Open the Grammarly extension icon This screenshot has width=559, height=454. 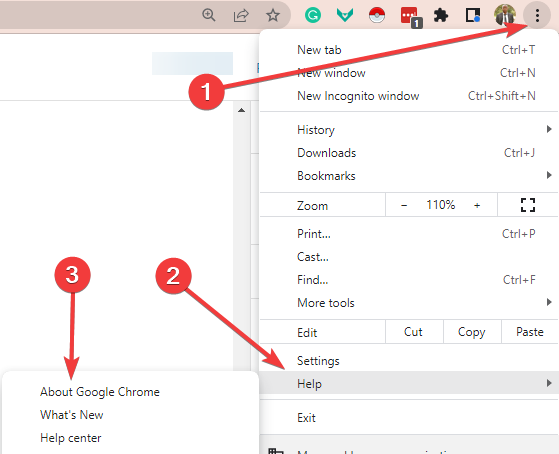pos(313,15)
